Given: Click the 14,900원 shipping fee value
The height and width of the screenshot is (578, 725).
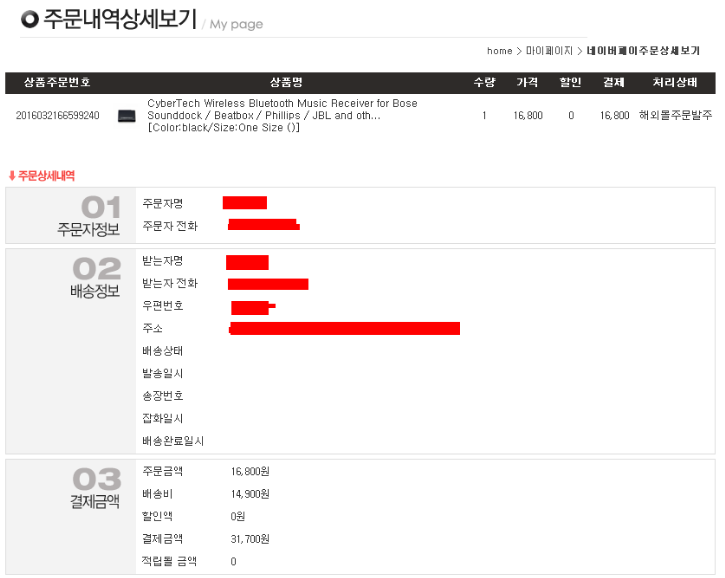Looking at the screenshot, I should click(x=250, y=494).
